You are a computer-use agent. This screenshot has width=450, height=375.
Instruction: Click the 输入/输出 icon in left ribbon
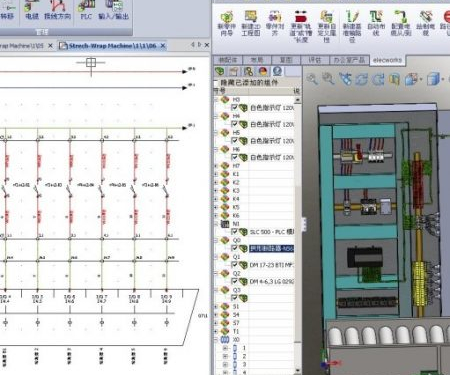click(113, 10)
